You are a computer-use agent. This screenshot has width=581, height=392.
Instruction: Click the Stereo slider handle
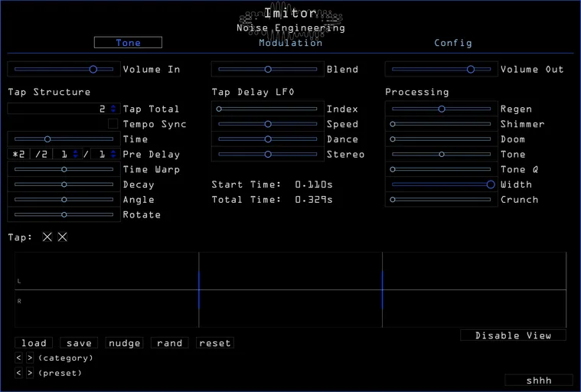(268, 154)
